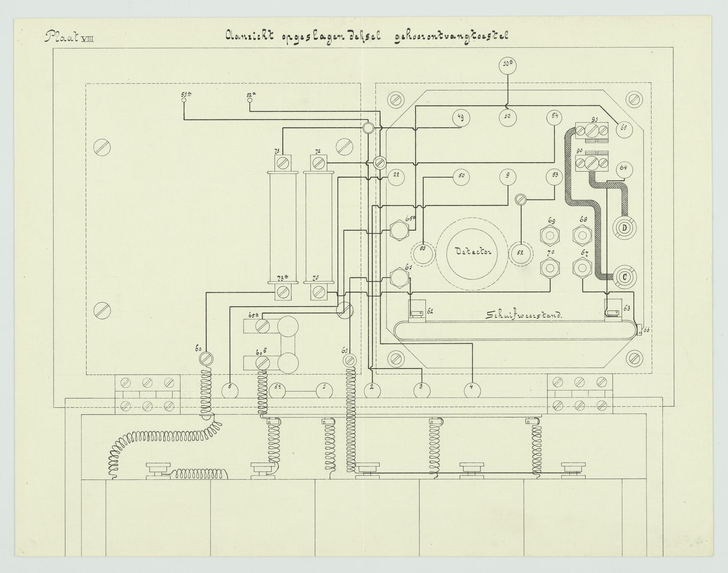This screenshot has width=728, height=573.
Task: Click terminal block labeled 91
Action: (592, 130)
